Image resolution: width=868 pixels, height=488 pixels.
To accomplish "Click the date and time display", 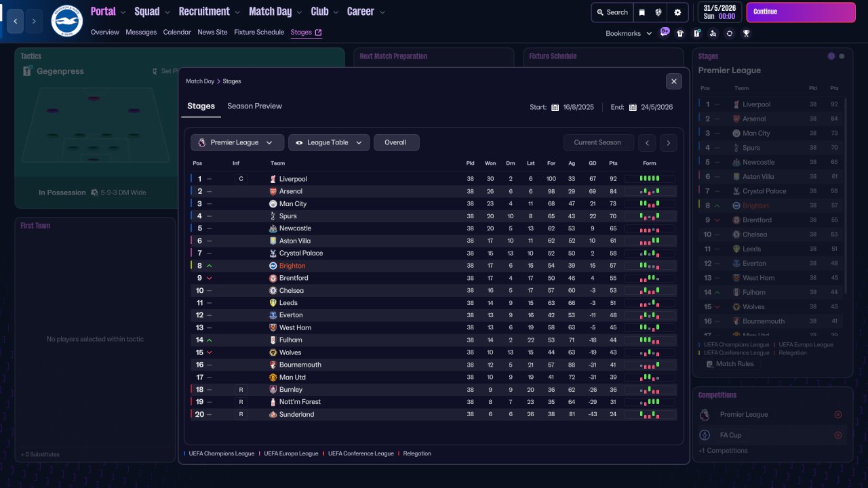I will point(718,12).
